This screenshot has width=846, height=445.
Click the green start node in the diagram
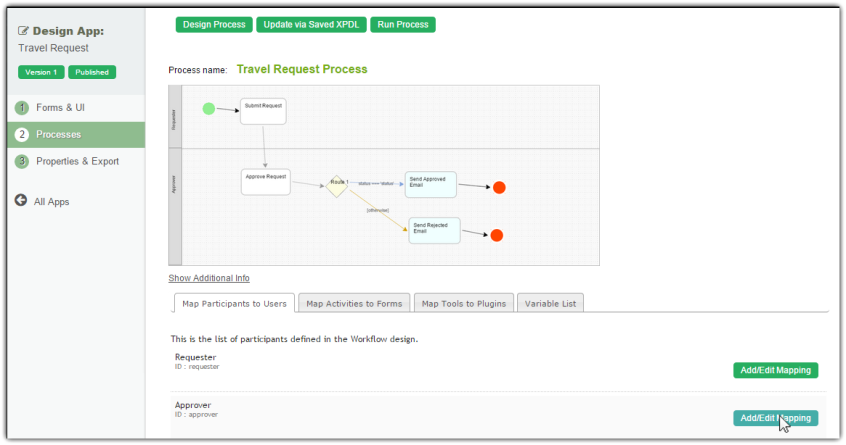(x=208, y=108)
